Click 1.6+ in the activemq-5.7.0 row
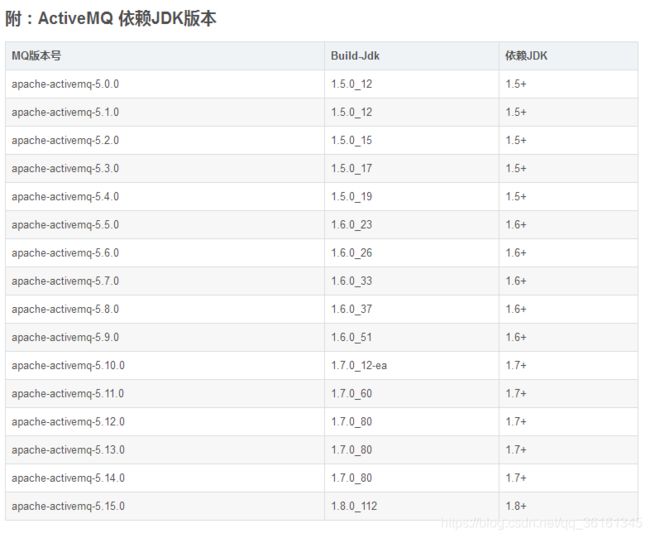The height and width of the screenshot is (538, 650). click(516, 281)
